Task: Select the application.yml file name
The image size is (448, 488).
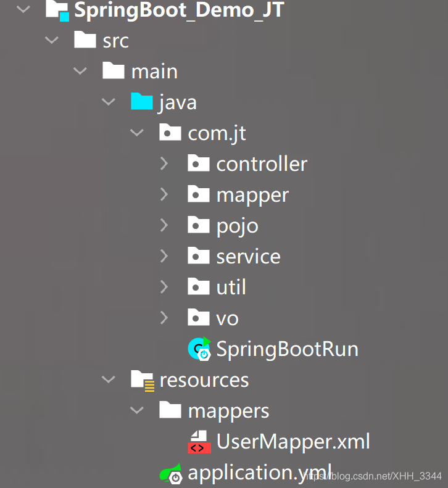Action: point(260,473)
